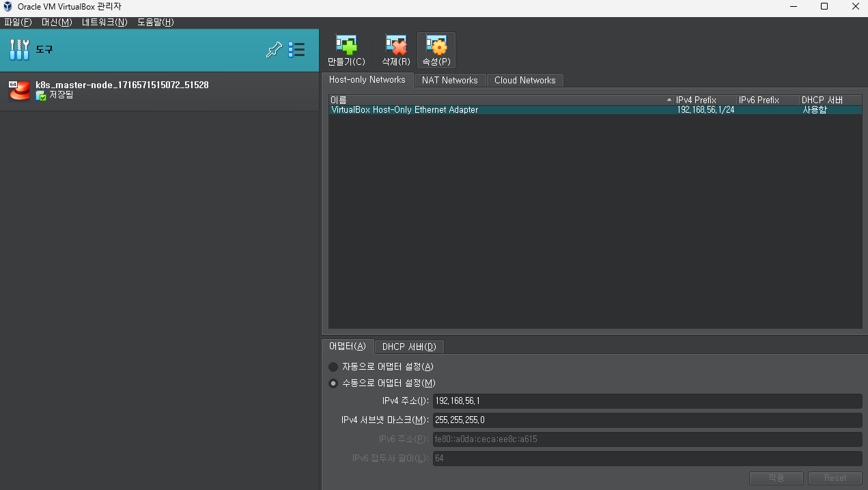Open the Tools list menu icon

coord(296,49)
